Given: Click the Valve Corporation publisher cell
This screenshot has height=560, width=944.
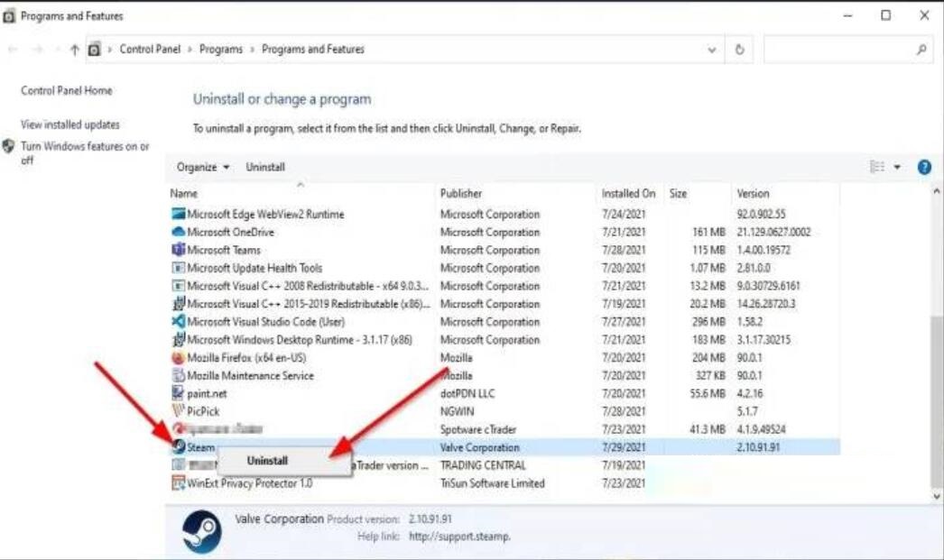Looking at the screenshot, I should (479, 447).
